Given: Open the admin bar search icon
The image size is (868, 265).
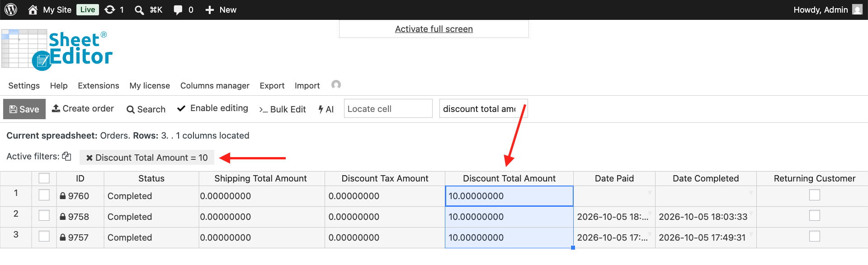Looking at the screenshot, I should [x=139, y=10].
